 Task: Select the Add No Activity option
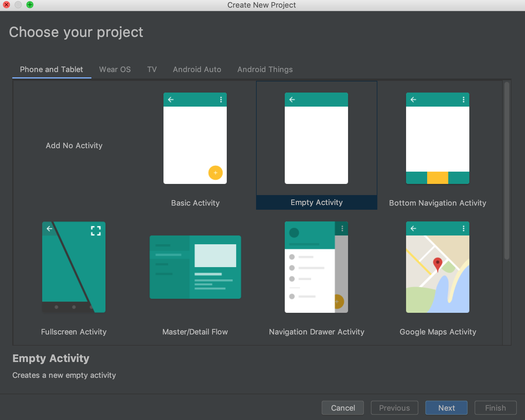coord(74,146)
